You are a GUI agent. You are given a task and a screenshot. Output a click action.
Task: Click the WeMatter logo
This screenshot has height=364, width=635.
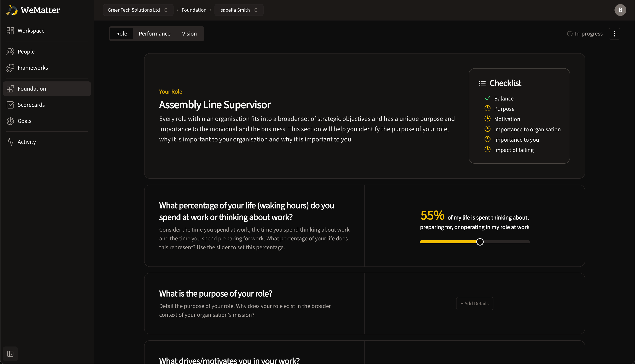pos(33,10)
